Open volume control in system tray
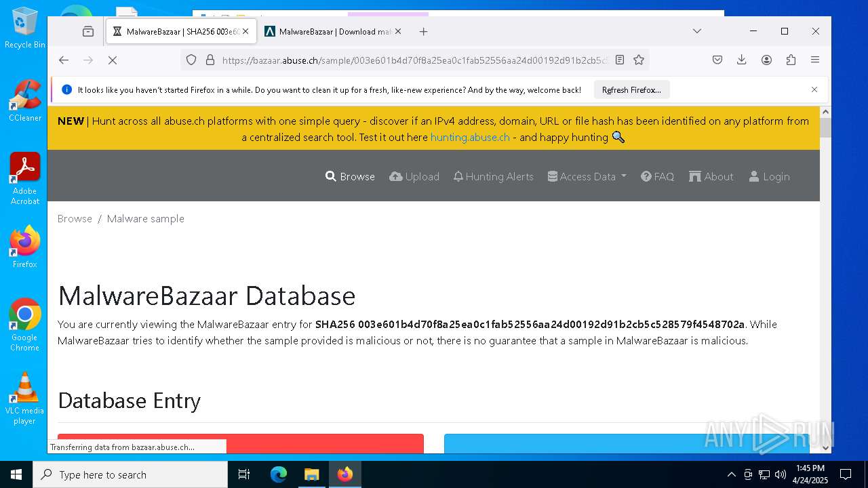 pyautogui.click(x=781, y=474)
